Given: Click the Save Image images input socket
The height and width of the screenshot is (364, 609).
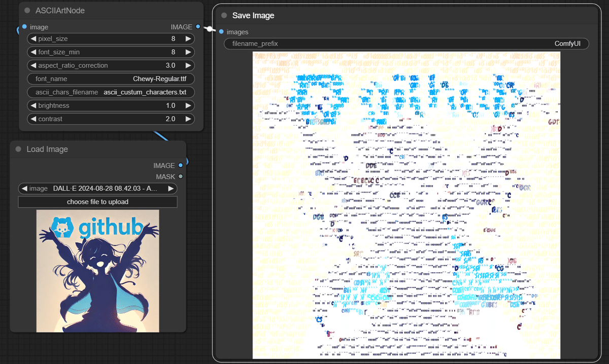Looking at the screenshot, I should (x=221, y=32).
